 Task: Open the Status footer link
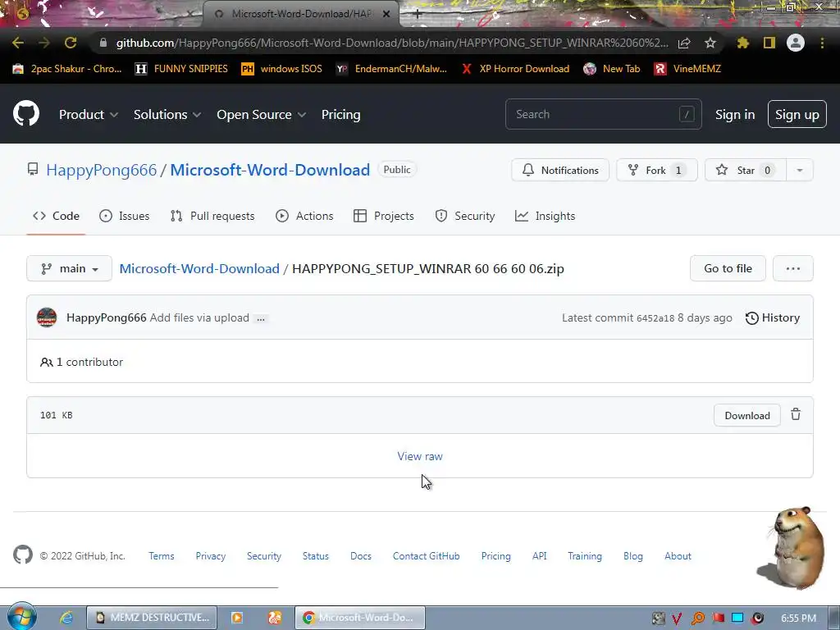point(316,556)
